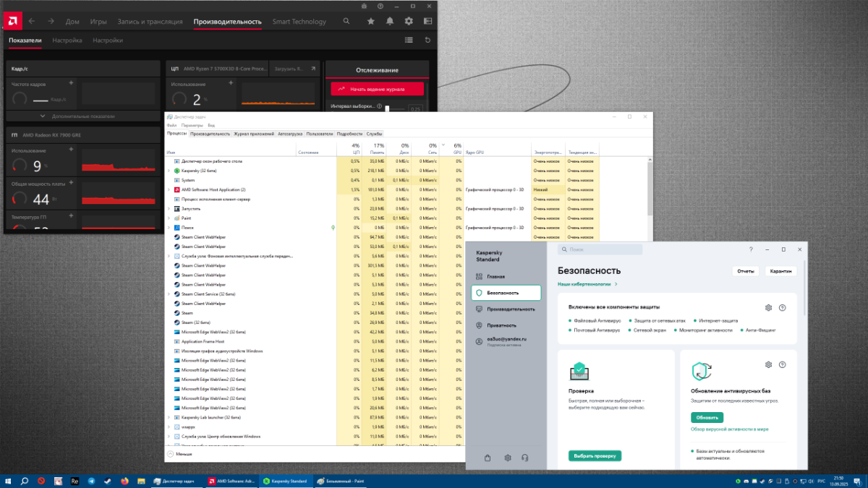Expand Дополнительные показатели in AMD Software

[82, 116]
